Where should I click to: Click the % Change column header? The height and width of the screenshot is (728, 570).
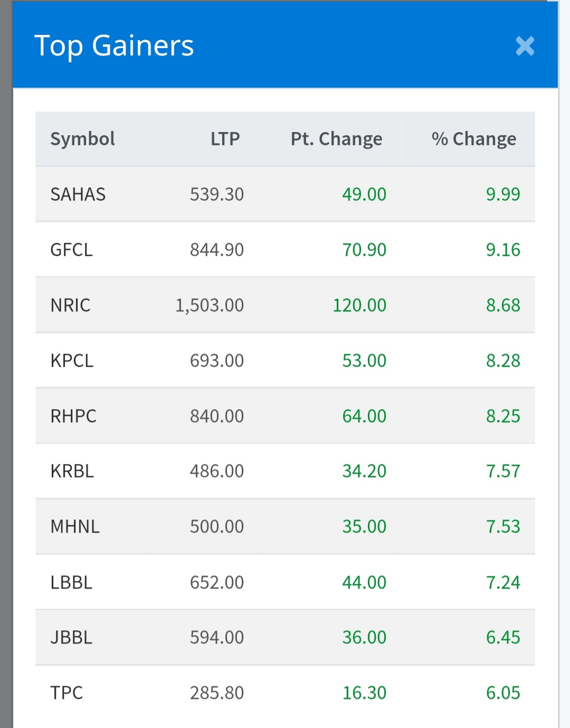pyautogui.click(x=473, y=139)
